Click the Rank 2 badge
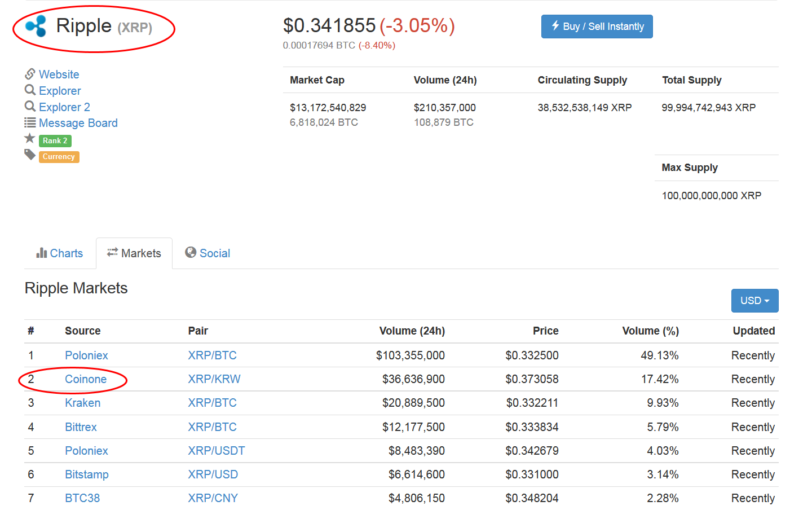The width and height of the screenshot is (812, 510). 55,140
